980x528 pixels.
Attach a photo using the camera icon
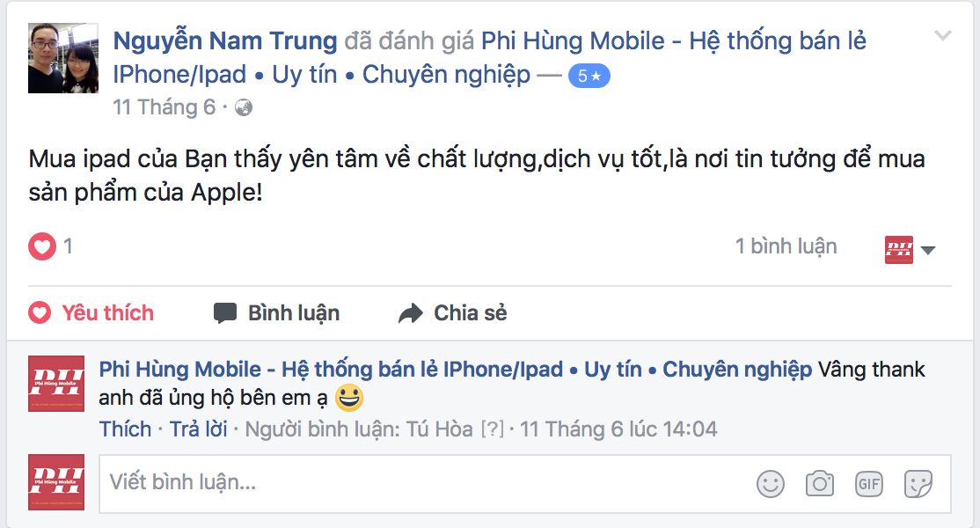point(819,483)
